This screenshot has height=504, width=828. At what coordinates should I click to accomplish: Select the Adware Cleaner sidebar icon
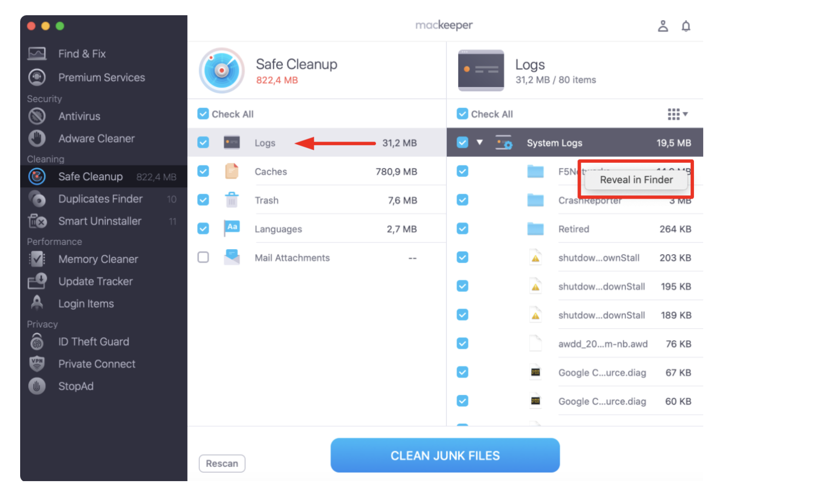click(96, 139)
